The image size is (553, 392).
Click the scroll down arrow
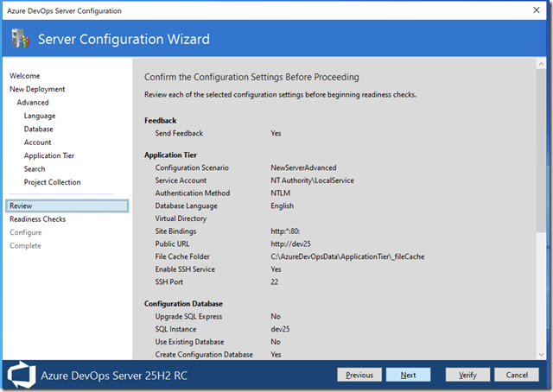click(x=541, y=355)
